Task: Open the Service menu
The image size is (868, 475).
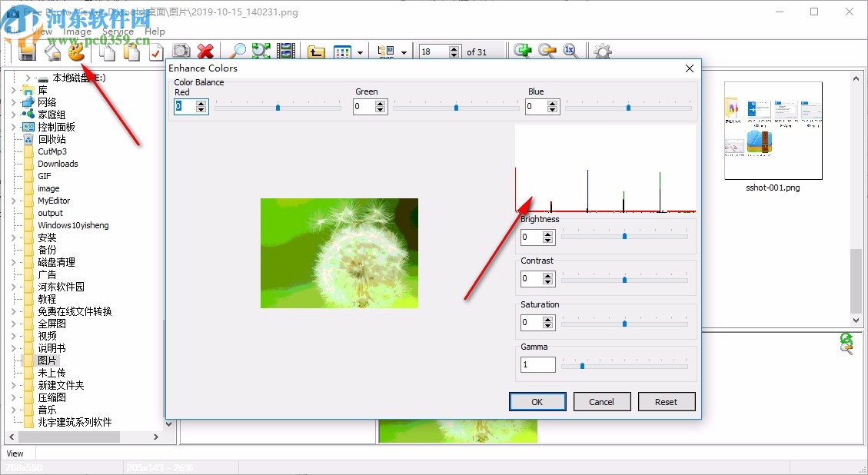Action: 118,32
